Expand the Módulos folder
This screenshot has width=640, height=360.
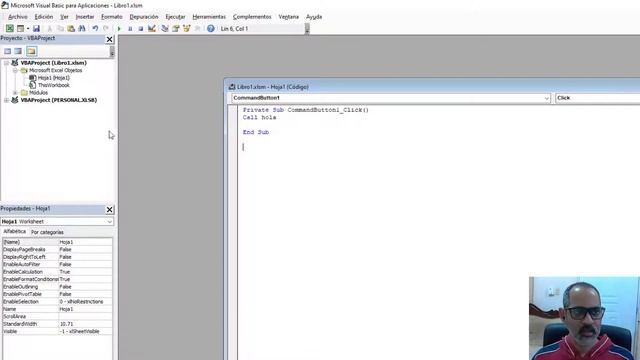coord(15,93)
